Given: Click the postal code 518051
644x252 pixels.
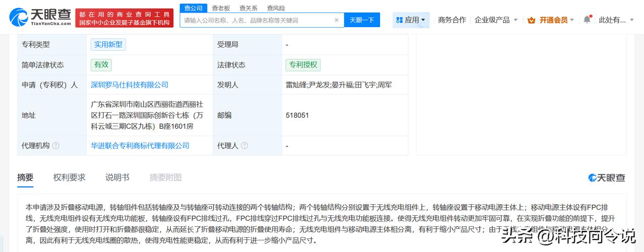Looking at the screenshot, I should click(x=297, y=115).
